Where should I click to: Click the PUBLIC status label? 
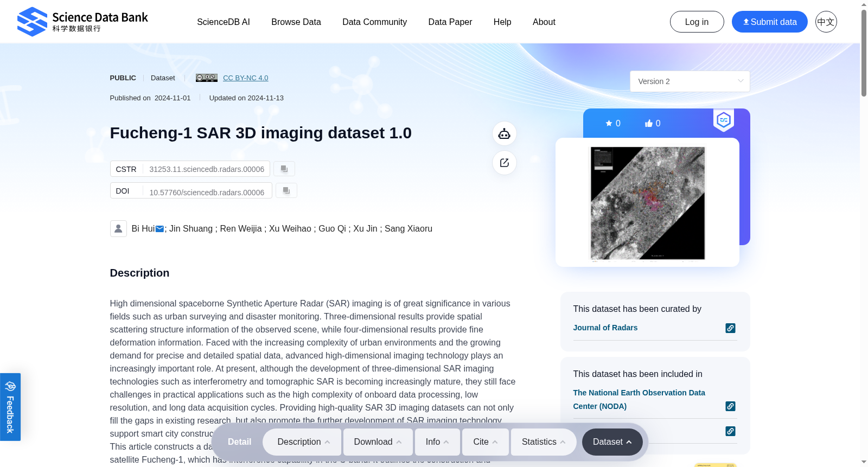[x=123, y=78]
